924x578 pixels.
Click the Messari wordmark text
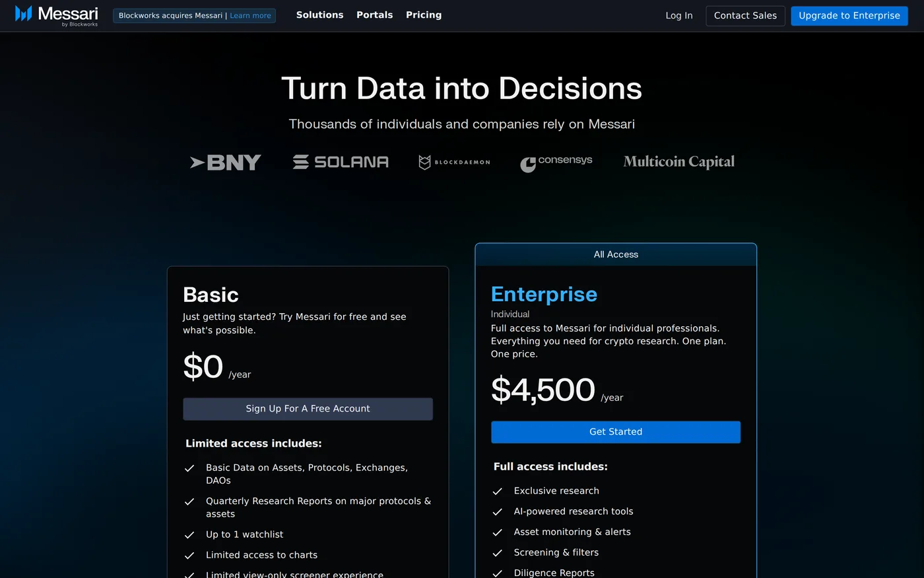68,13
